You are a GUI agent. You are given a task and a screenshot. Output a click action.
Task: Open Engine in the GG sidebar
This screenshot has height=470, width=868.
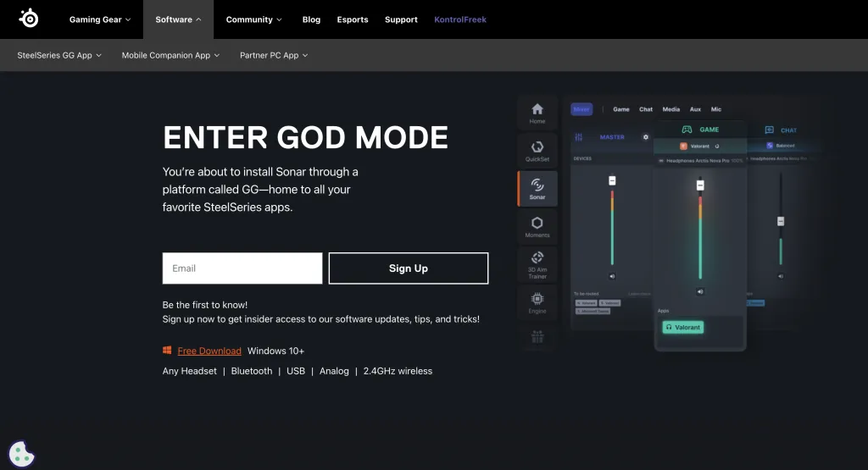pos(537,302)
